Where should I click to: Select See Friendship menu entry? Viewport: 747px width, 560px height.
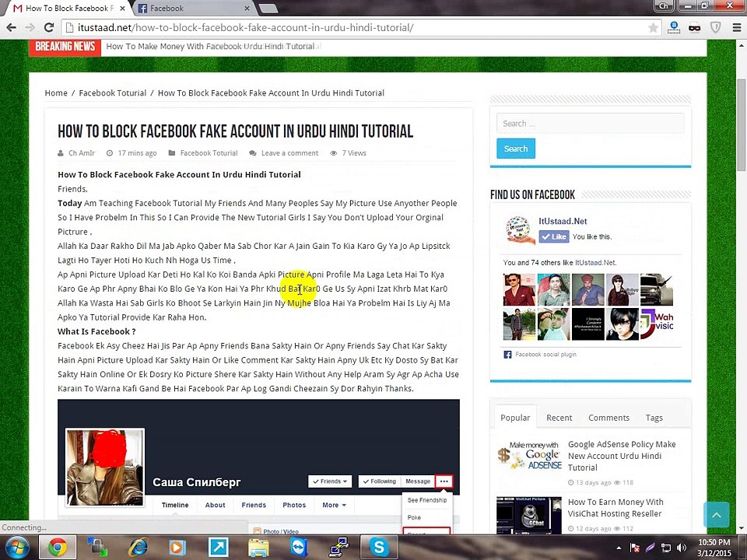(427, 500)
